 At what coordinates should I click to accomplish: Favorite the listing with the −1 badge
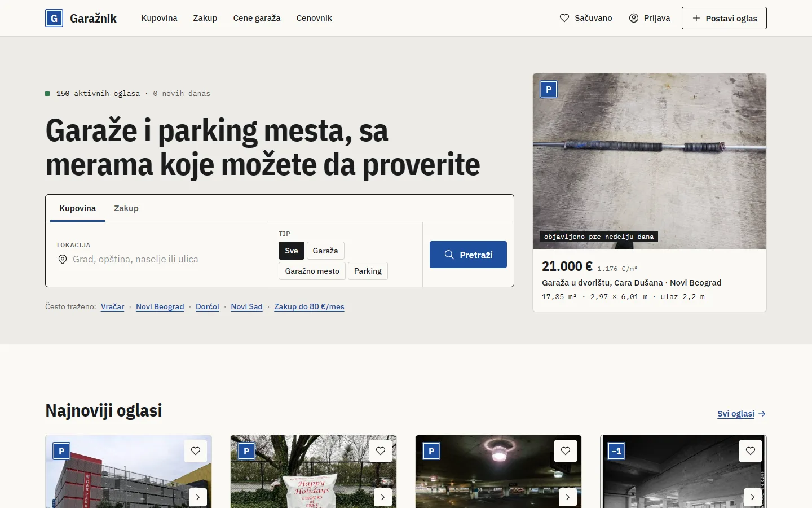tap(751, 451)
